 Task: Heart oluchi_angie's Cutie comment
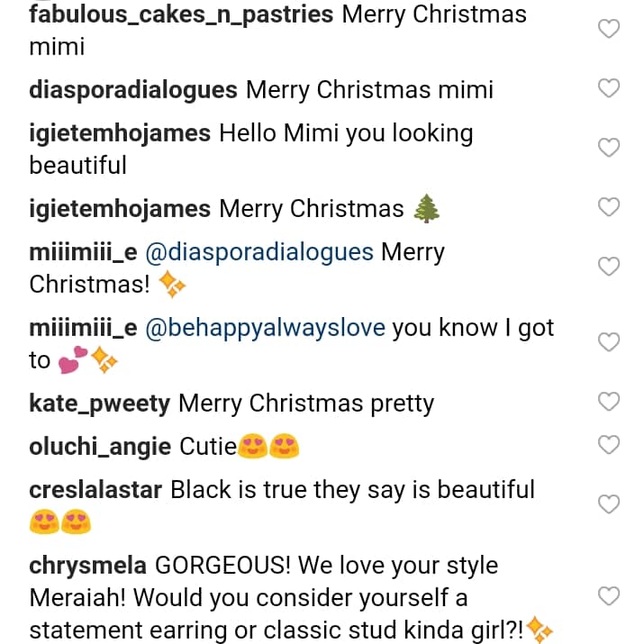609,445
